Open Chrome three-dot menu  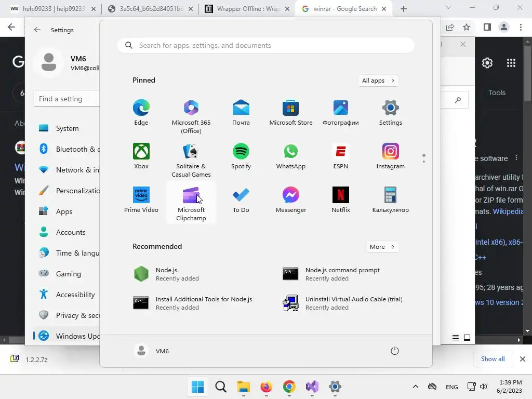(521, 27)
